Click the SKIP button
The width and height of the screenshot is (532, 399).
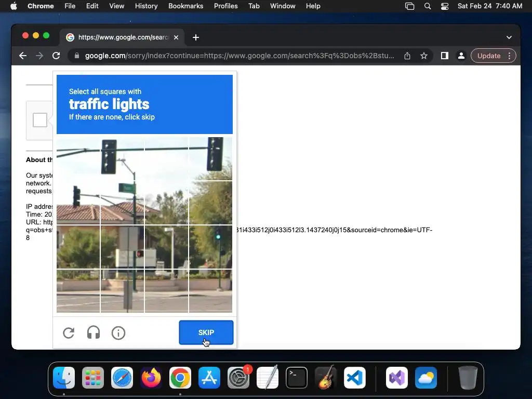pyautogui.click(x=206, y=332)
